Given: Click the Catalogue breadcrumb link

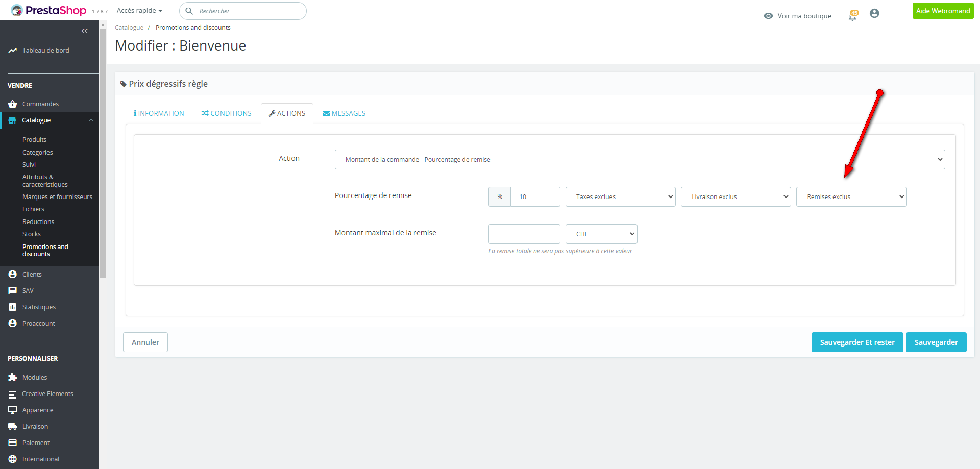Looking at the screenshot, I should 129,28.
